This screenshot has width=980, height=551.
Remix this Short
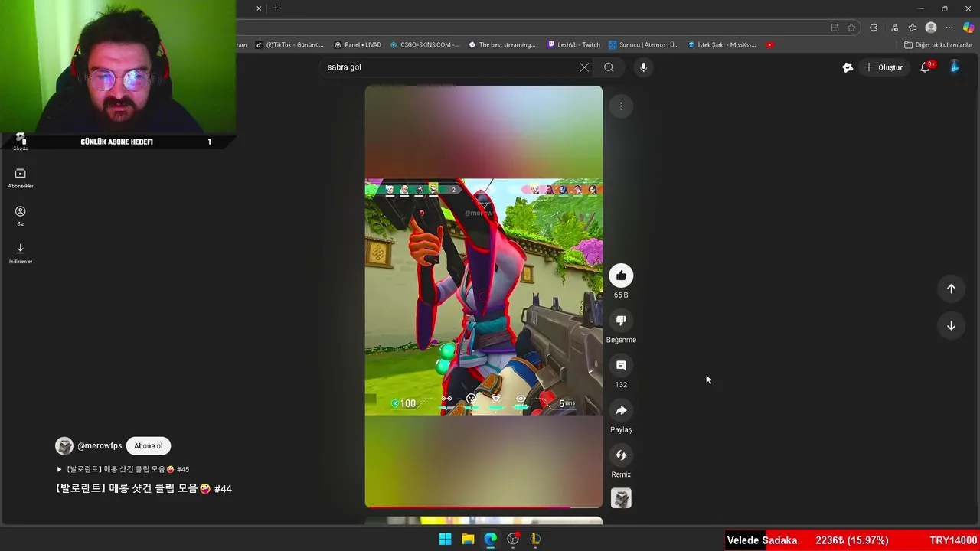621,456
